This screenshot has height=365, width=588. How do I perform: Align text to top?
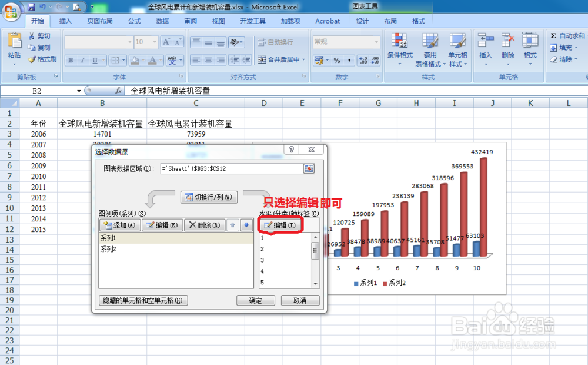click(x=196, y=42)
